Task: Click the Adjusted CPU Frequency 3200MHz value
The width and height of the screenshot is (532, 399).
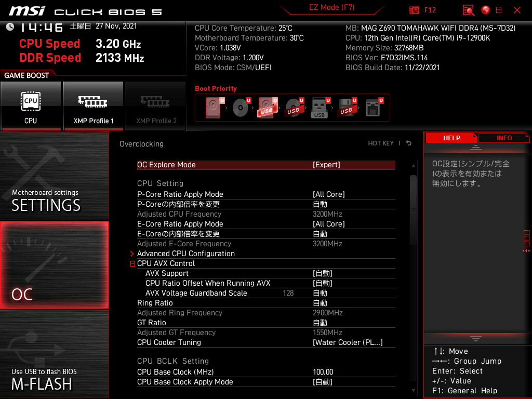Action: click(x=327, y=214)
